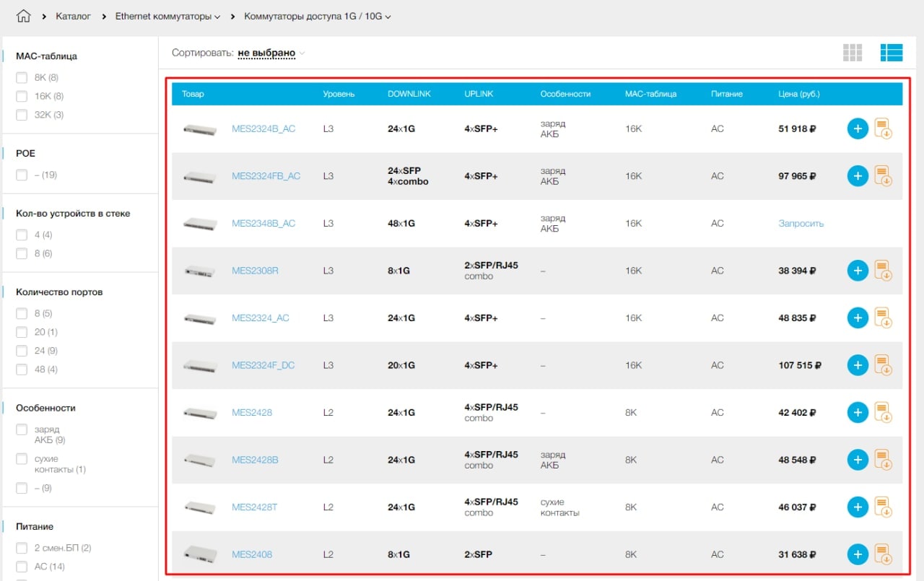Viewport: 924px width, 581px height.
Task: Open the Сортировать 'не выбрано' dropdown
Action: coord(271,53)
